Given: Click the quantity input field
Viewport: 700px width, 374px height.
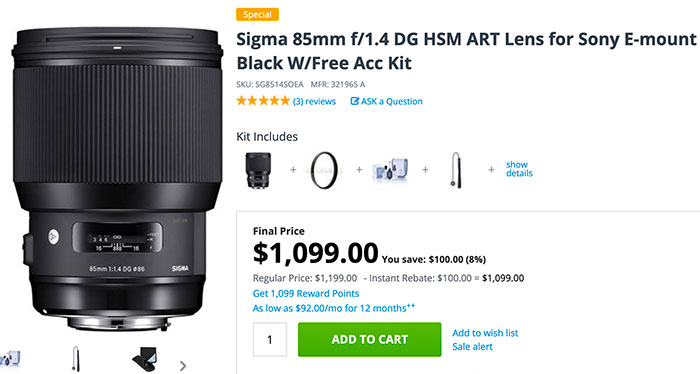Looking at the screenshot, I should [x=270, y=340].
